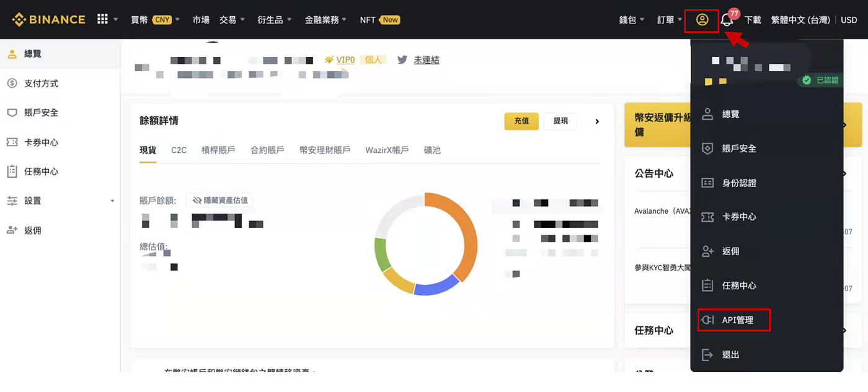Click the 支付方式 dollar icon in sidebar
Viewport: 868px width, 392px height.
12,83
